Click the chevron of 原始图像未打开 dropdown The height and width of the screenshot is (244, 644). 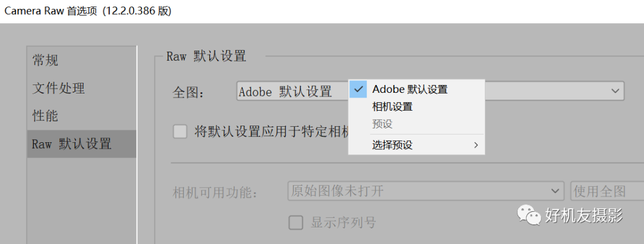pyautogui.click(x=554, y=190)
